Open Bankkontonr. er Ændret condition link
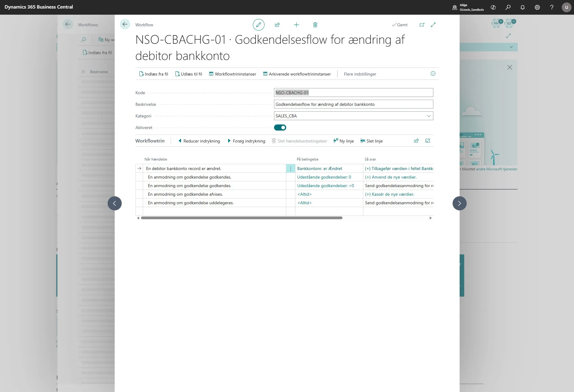Viewport: 574px width, 392px height. [x=320, y=168]
